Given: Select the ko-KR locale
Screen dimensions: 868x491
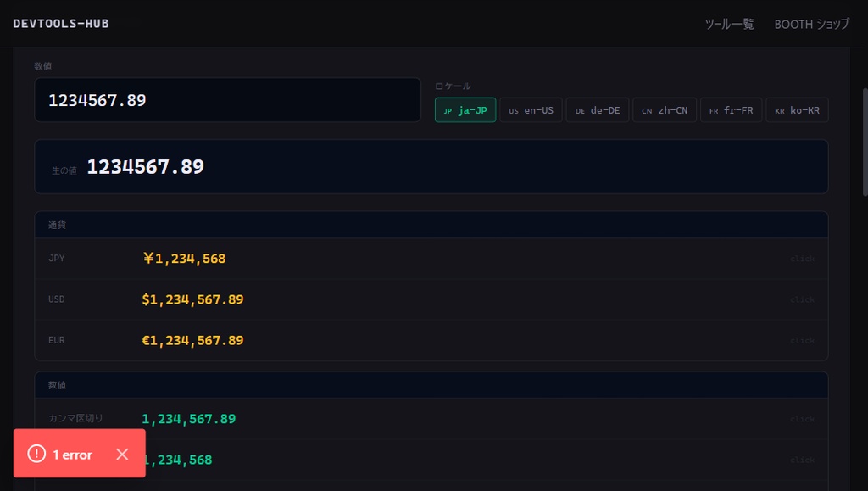Looking at the screenshot, I should pyautogui.click(x=797, y=110).
